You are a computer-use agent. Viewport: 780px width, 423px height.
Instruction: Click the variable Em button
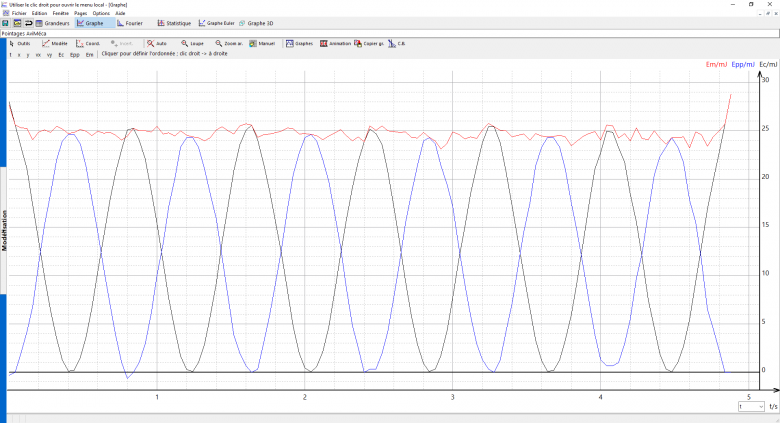pos(90,55)
